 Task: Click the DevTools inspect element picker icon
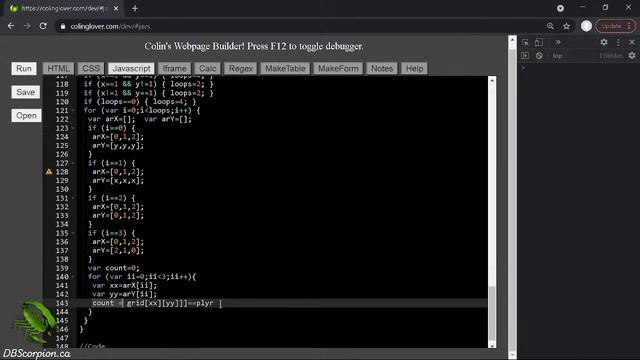click(x=525, y=42)
